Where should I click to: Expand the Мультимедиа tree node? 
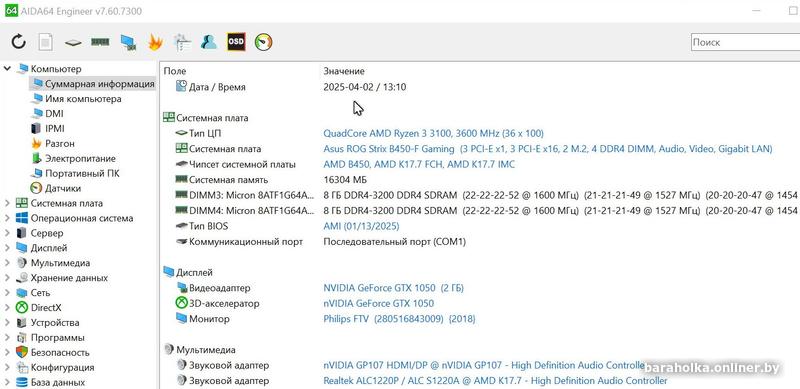pos(7,263)
